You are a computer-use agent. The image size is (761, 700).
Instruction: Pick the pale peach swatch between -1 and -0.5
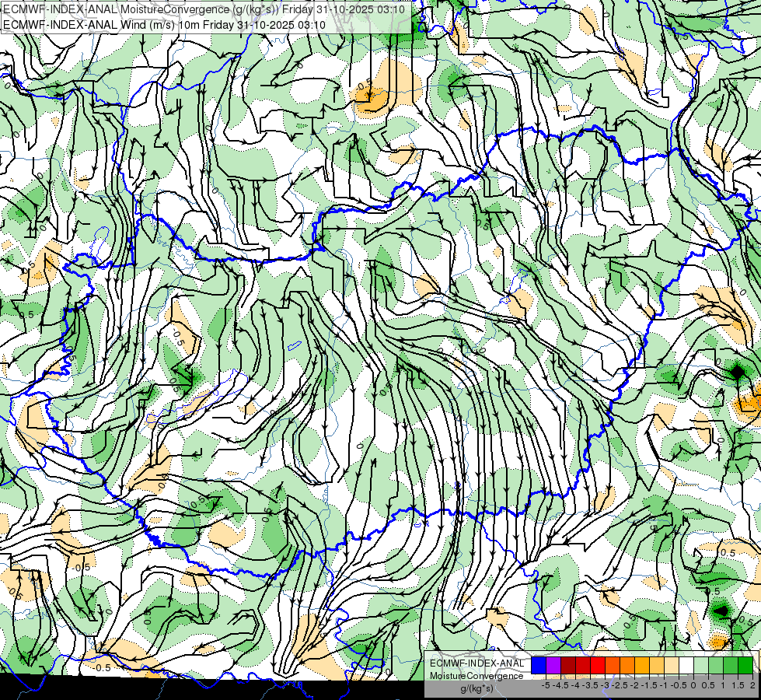(x=672, y=665)
